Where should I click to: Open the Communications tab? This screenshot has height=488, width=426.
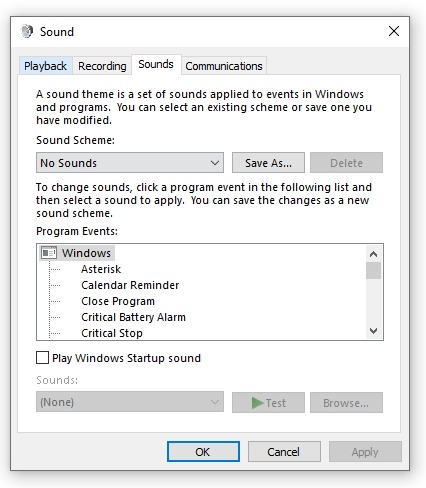point(224,66)
